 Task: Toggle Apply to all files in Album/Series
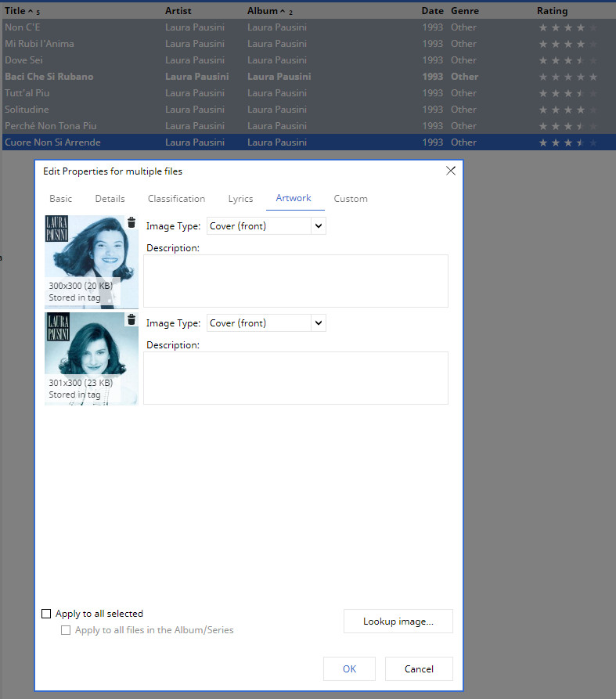coord(67,630)
